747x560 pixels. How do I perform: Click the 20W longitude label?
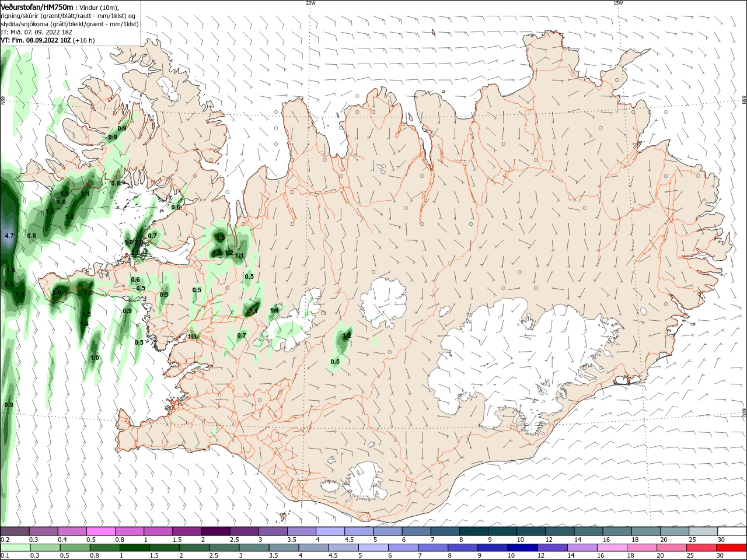click(x=310, y=3)
